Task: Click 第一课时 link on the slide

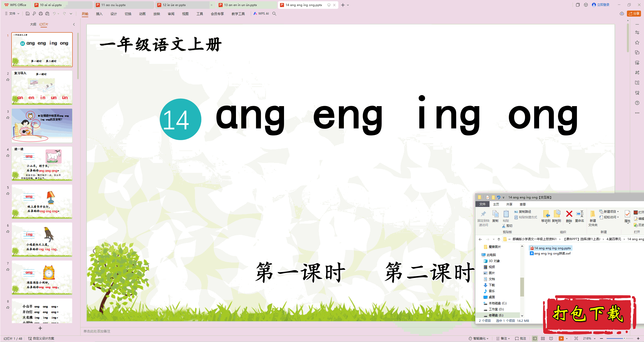Action: [x=300, y=272]
